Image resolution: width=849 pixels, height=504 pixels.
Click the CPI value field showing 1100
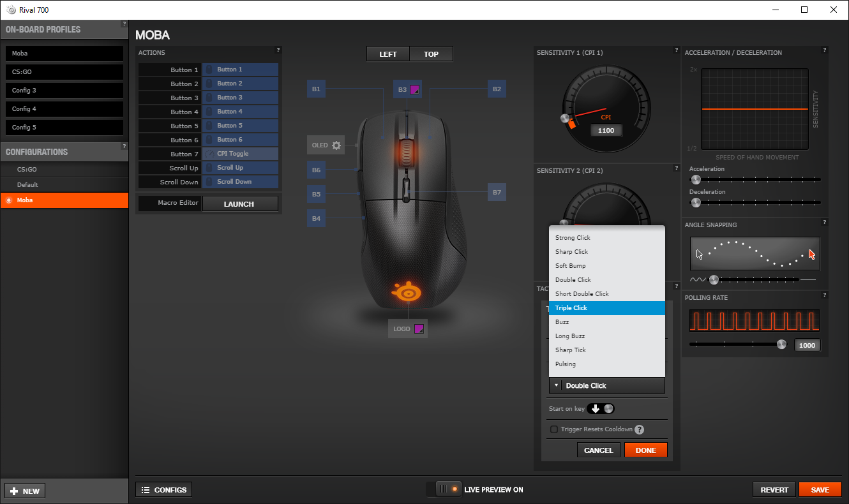click(606, 130)
